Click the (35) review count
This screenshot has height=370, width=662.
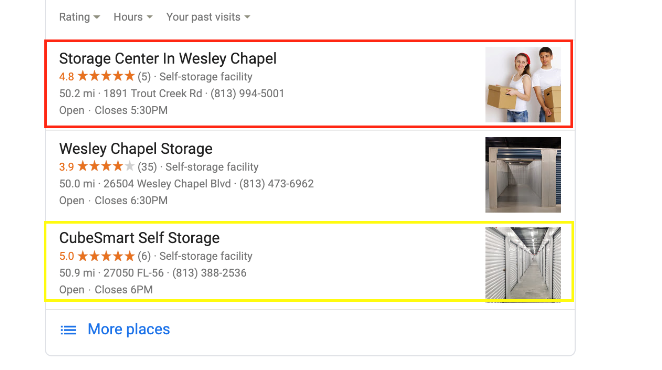click(x=147, y=167)
